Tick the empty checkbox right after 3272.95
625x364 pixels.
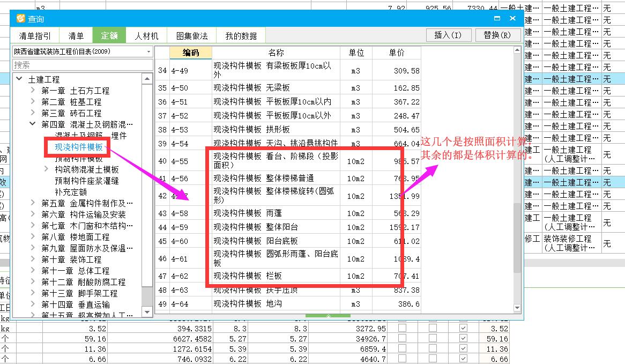402,328
